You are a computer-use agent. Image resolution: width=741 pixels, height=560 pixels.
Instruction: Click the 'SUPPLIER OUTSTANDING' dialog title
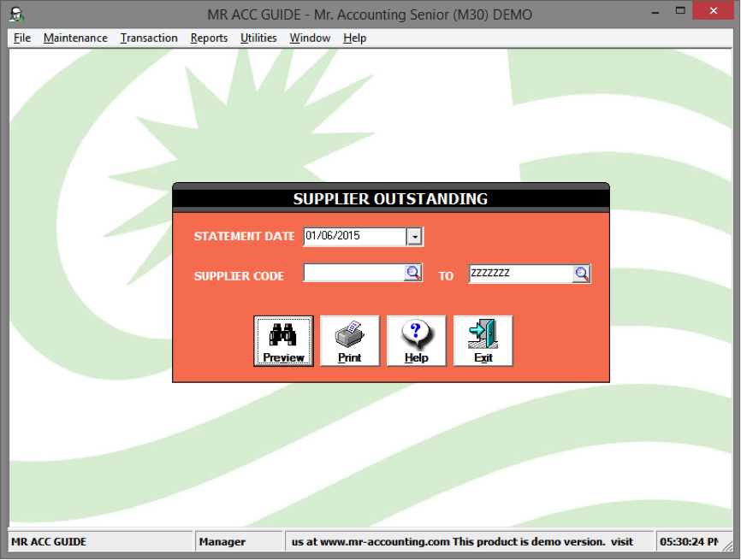pyautogui.click(x=390, y=199)
